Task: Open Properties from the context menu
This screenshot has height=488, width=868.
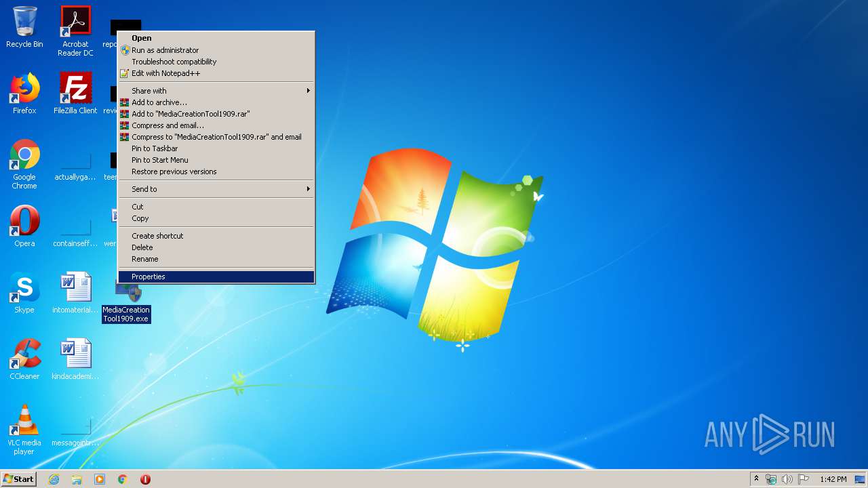Action: (x=216, y=277)
